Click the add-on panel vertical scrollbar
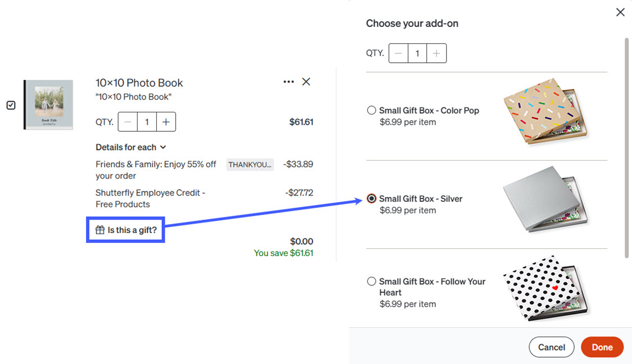632x364 pixels. 626,148
